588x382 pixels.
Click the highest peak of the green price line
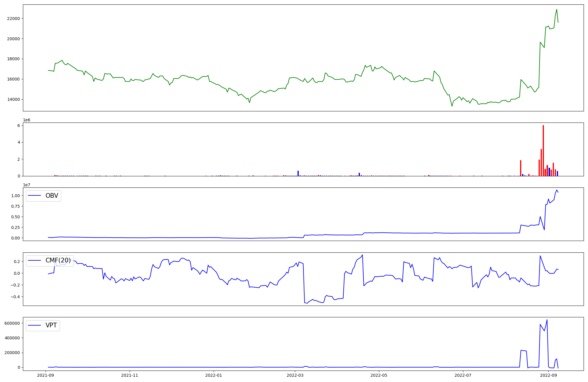pos(557,9)
